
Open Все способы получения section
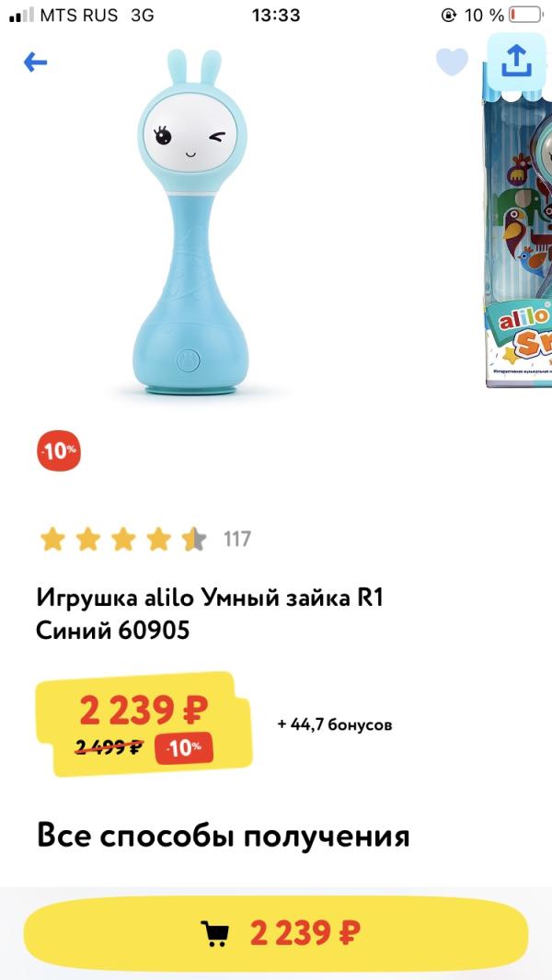pos(224,837)
